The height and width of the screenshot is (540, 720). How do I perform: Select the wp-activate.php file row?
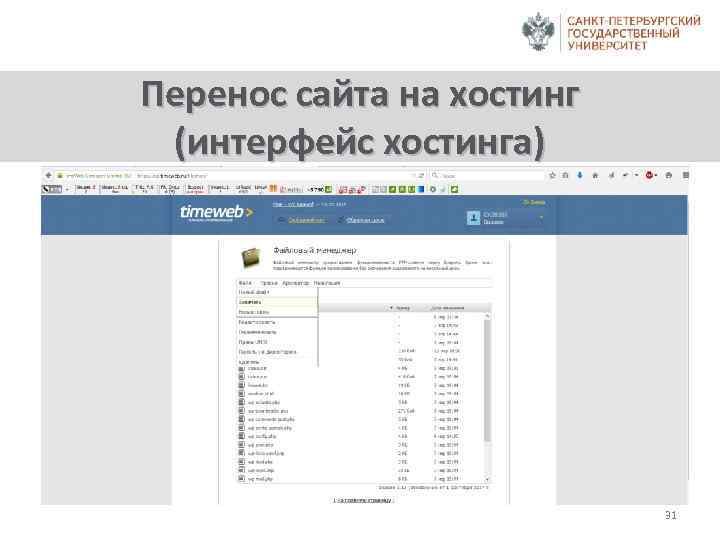360,402
